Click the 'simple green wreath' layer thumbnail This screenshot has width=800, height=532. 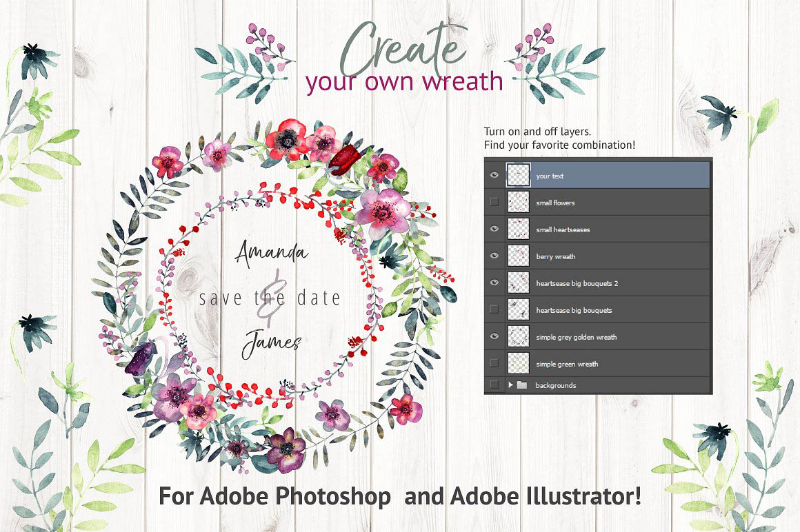tap(518, 363)
